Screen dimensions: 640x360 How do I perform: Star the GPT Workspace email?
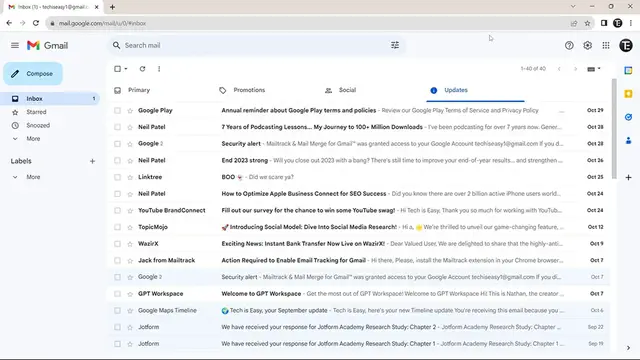tap(130, 294)
